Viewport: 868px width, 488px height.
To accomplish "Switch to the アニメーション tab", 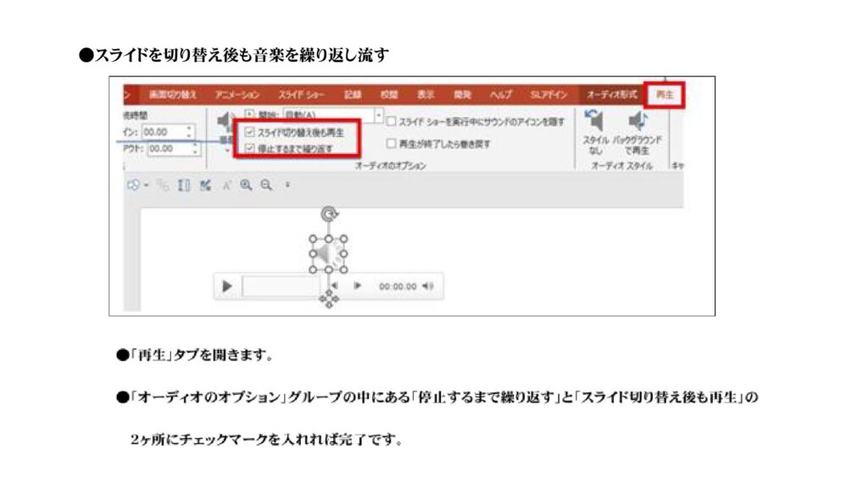I will 236,95.
